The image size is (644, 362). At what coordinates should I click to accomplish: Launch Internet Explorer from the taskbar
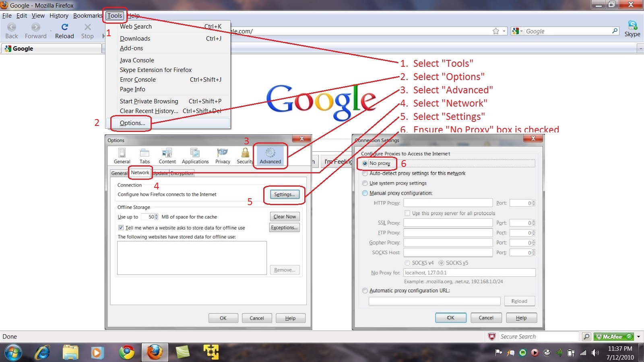coord(42,353)
